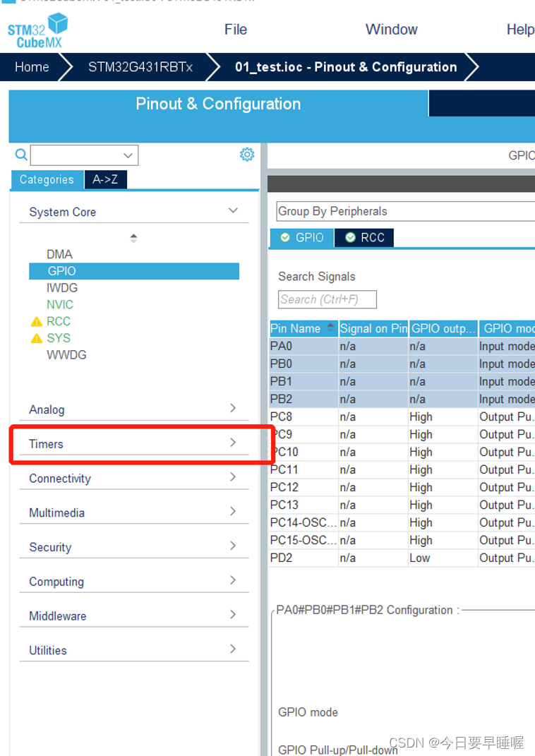Expand the Multimedia category
The height and width of the screenshot is (756, 535).
[x=233, y=512]
